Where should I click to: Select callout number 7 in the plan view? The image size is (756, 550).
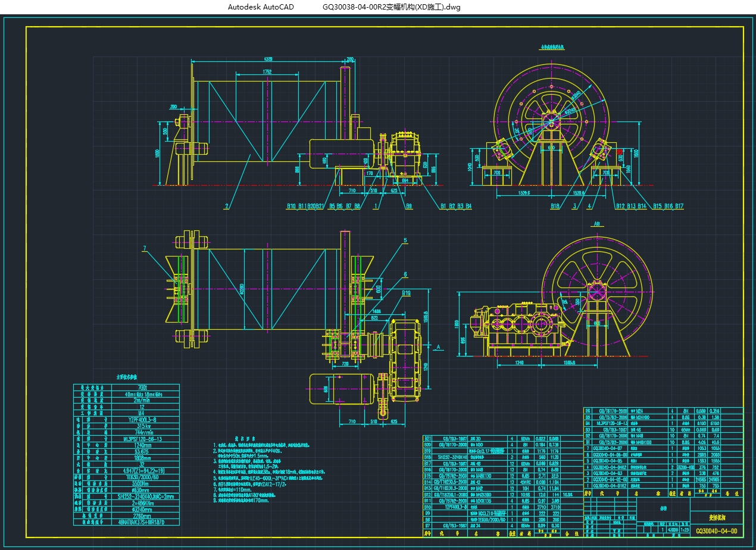(144, 248)
